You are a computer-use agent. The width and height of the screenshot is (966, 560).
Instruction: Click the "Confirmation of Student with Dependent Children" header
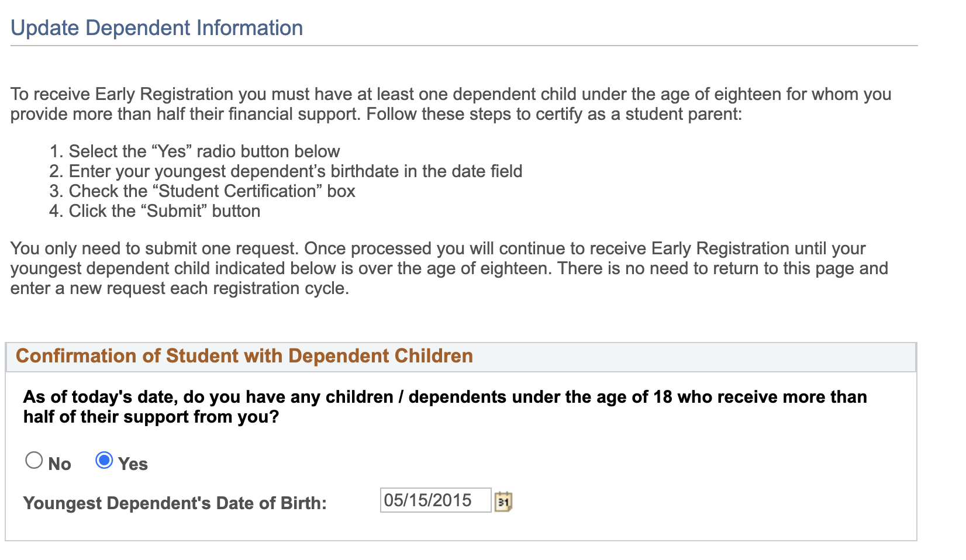click(244, 356)
